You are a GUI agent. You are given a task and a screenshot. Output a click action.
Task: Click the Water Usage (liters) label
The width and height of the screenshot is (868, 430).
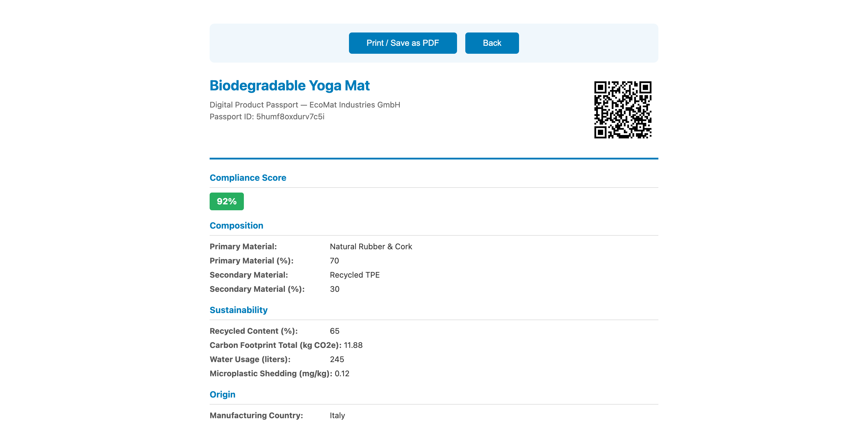(x=250, y=359)
